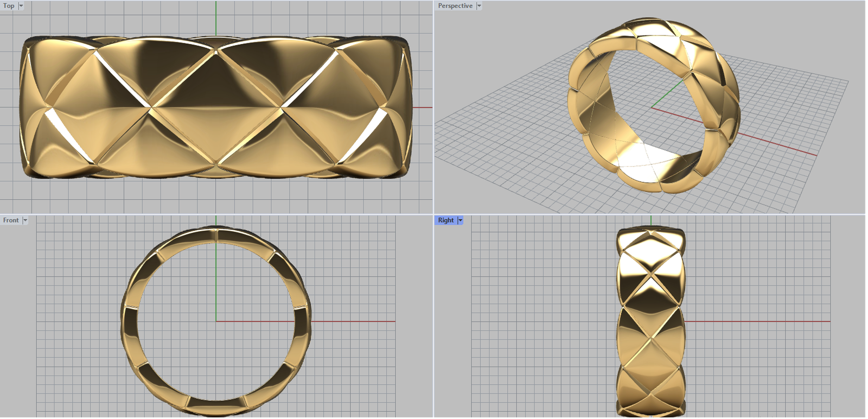This screenshot has width=868, height=419.
Task: Click the vertical divider between Top and Perspective
Action: (433, 109)
